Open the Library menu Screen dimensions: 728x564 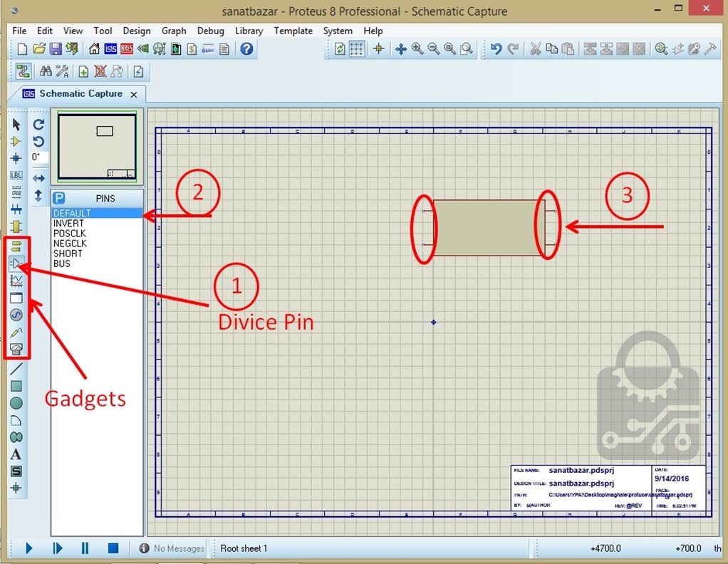coord(249,31)
